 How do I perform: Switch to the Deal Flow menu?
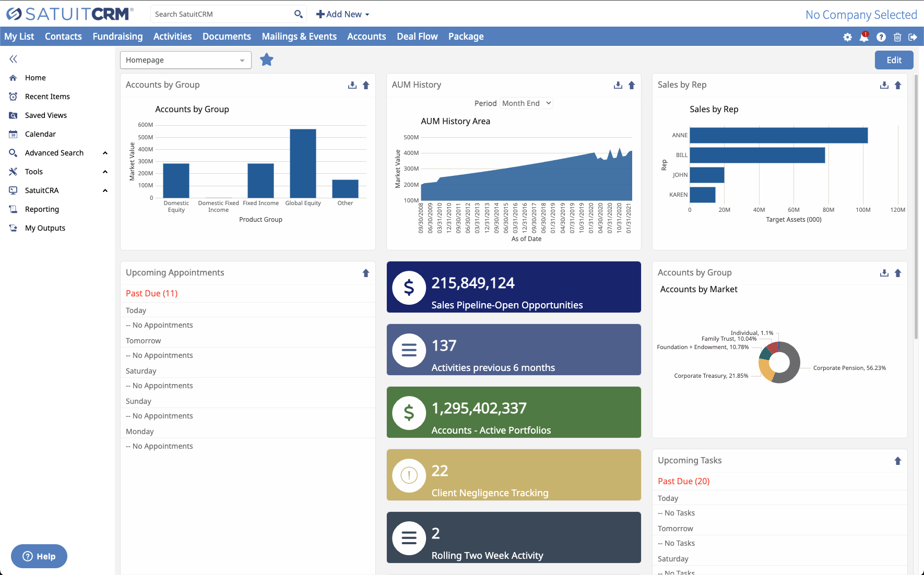[417, 36]
